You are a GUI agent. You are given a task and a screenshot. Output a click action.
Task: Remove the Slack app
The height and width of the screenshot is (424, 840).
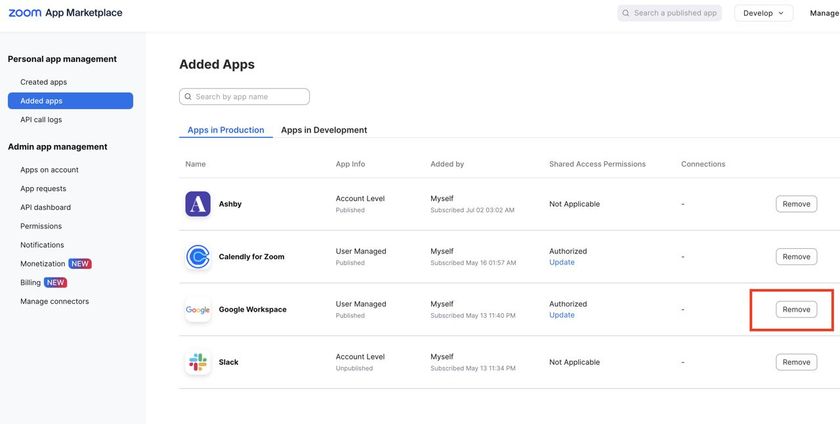(796, 362)
